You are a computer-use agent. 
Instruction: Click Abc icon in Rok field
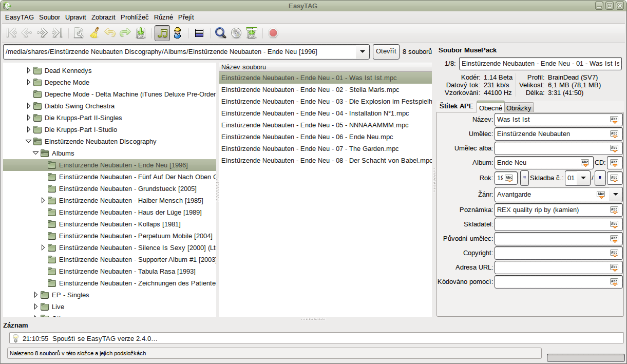(x=509, y=178)
